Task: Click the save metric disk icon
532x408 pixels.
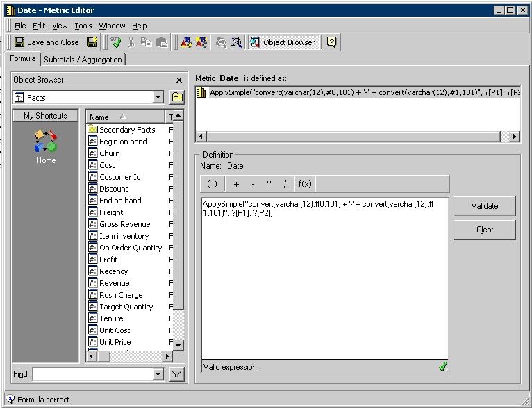Action: (x=92, y=42)
